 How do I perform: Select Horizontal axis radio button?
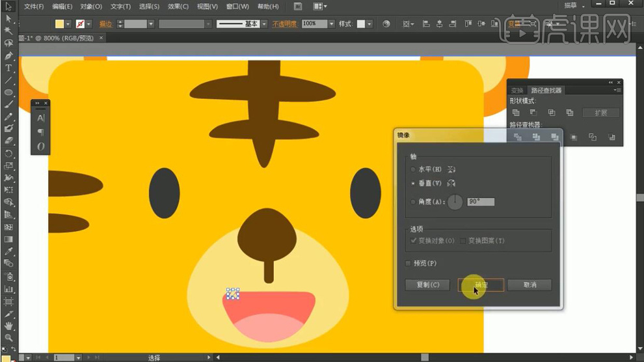[413, 169]
